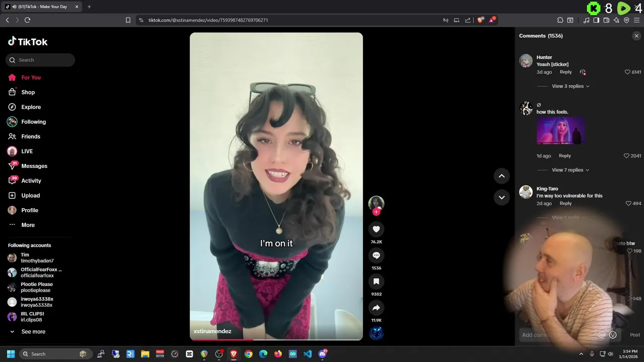Expand 'View 3 replies' under Hunter

[x=571, y=86]
